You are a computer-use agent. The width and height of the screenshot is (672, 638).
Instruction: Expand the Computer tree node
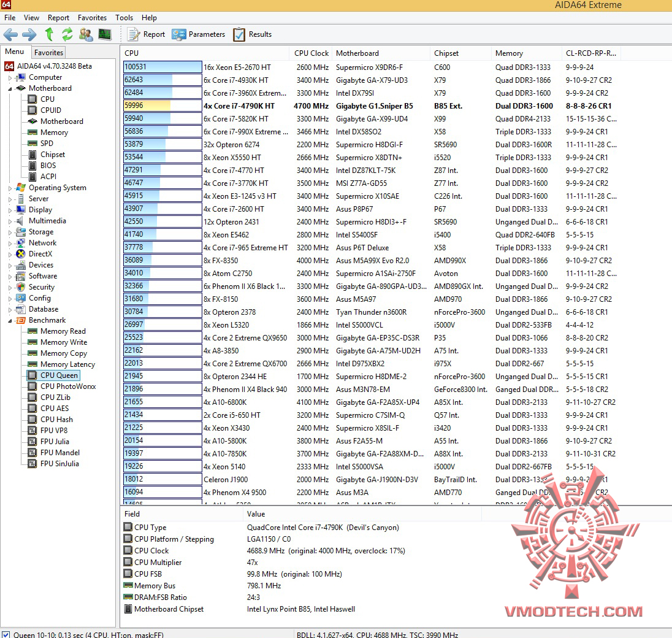(x=10, y=78)
